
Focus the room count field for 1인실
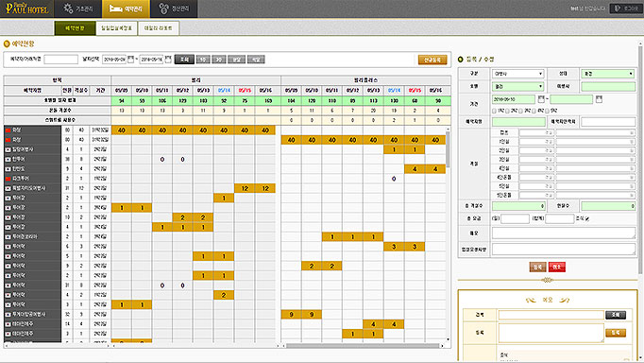click(x=536, y=142)
